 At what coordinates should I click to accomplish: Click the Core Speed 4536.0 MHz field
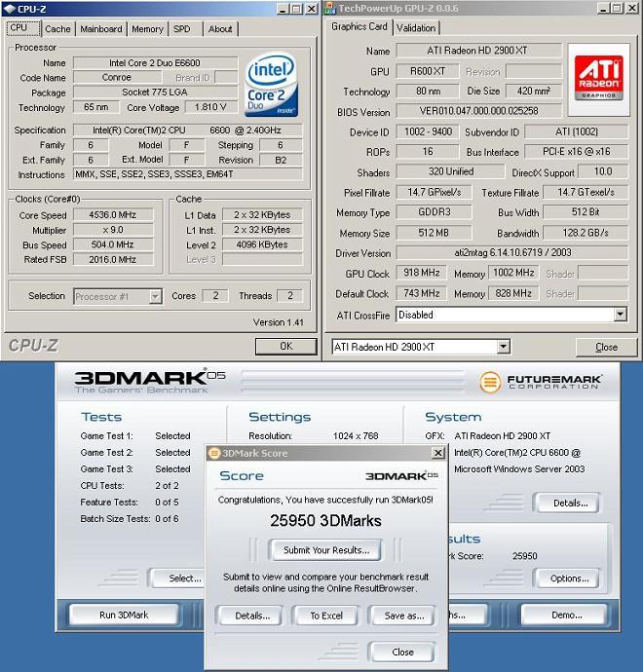tap(113, 214)
